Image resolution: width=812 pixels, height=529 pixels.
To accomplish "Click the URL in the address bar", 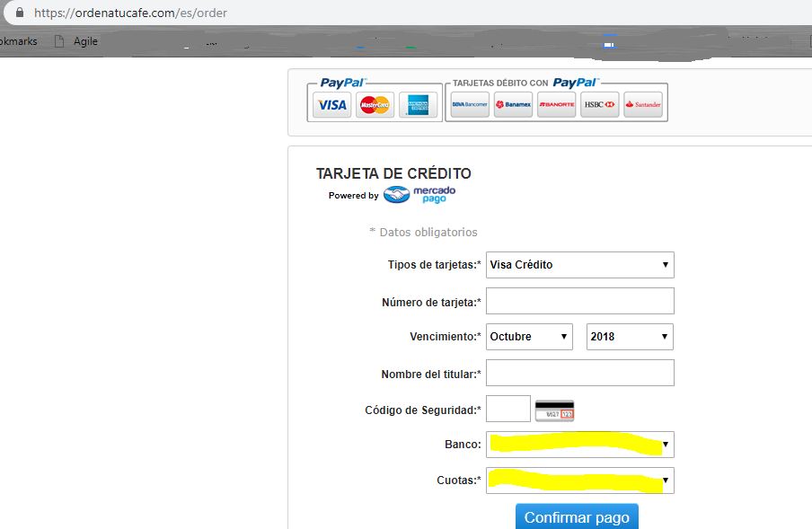I will click(130, 13).
